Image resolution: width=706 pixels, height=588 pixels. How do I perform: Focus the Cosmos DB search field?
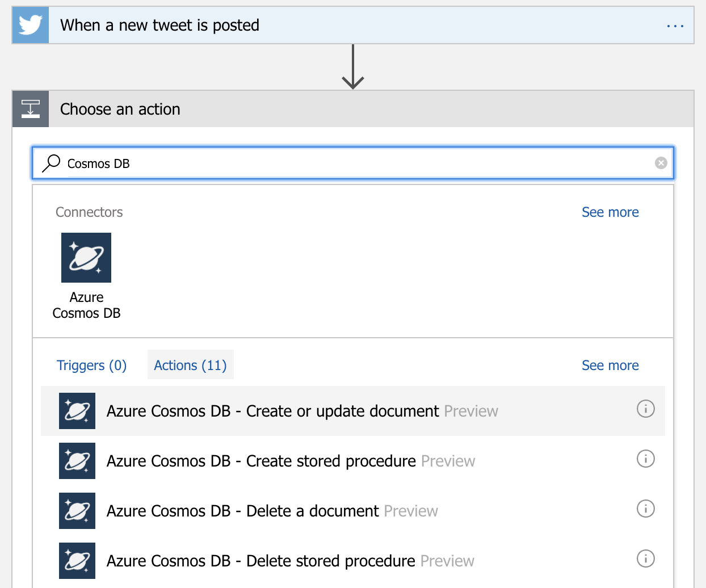pos(352,163)
